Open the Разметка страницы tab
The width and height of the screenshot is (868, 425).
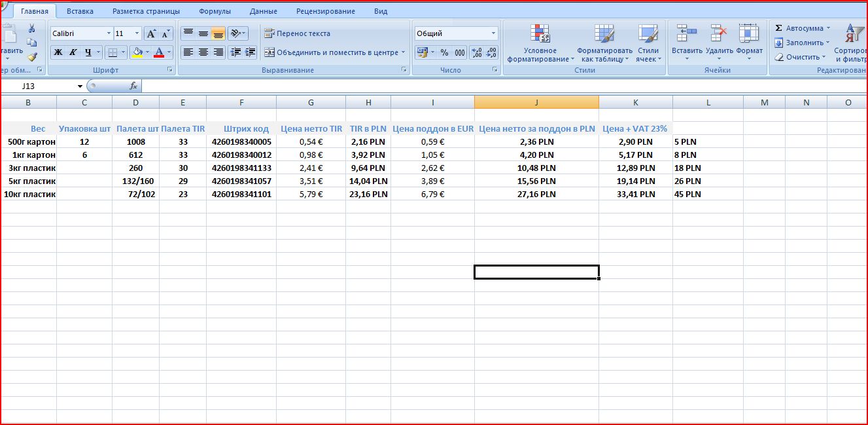click(146, 11)
